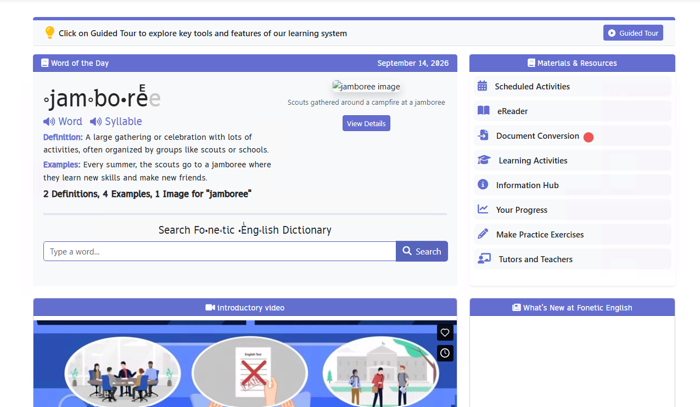Click the Examples label text
The image size is (700, 407).
pyautogui.click(x=62, y=165)
